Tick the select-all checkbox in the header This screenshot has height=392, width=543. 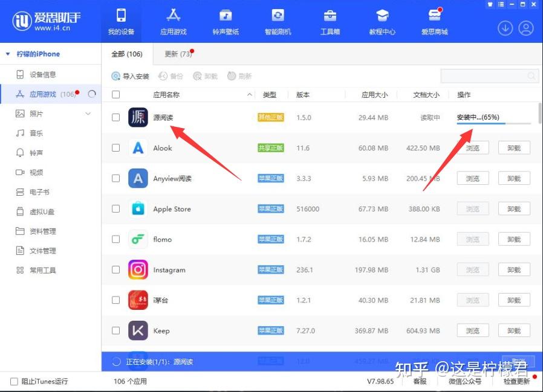pos(116,94)
